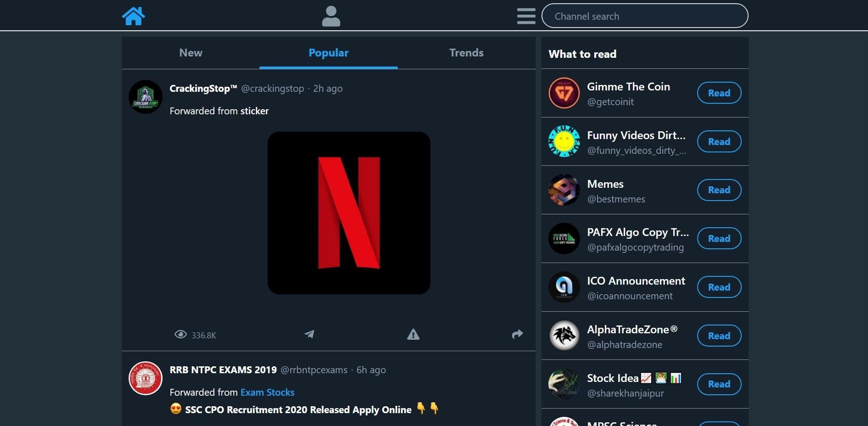The image size is (868, 426).
Task: Open the Exam Stocks forwarded link
Action: pyautogui.click(x=267, y=392)
